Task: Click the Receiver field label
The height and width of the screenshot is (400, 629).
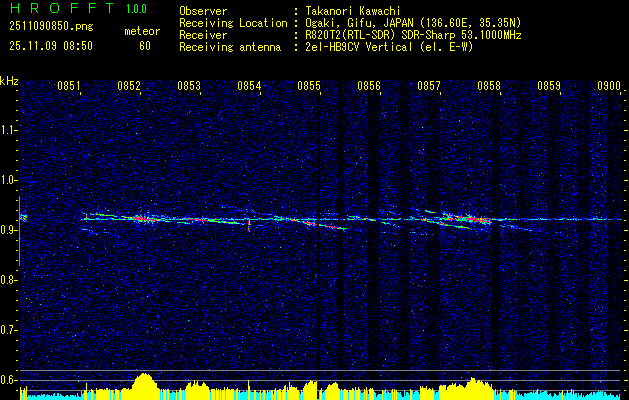Action: tap(203, 35)
